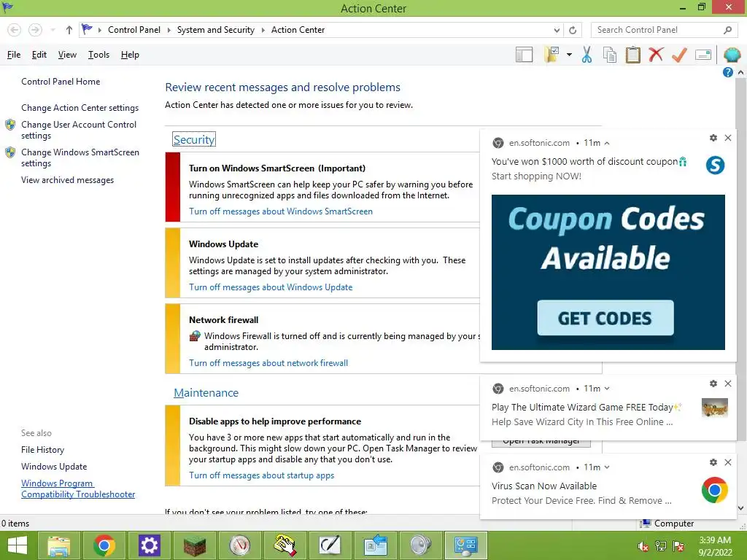
Task: Click the blue Help question mark icon
Action: [x=727, y=72]
